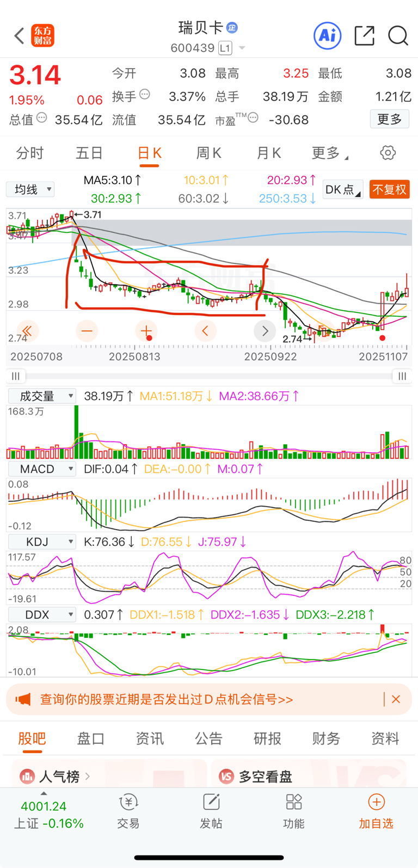Image resolution: width=418 pixels, height=868 pixels.
Task: Tap the left handle of the range slider
Action: pos(16,376)
